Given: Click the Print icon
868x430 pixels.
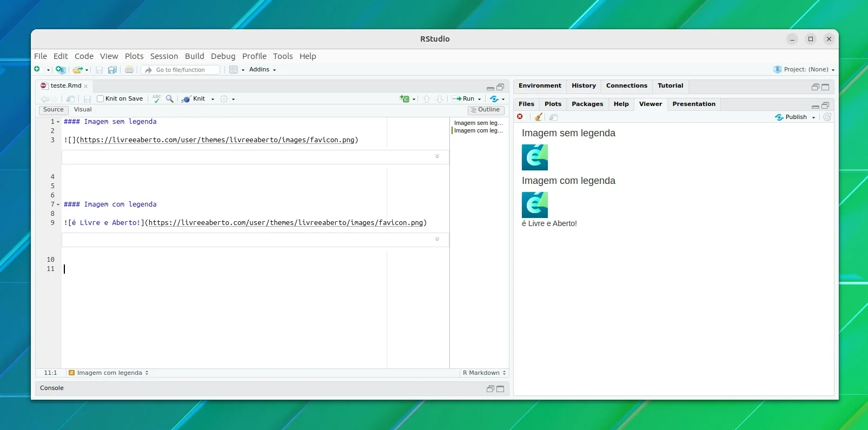Looking at the screenshot, I should point(129,69).
